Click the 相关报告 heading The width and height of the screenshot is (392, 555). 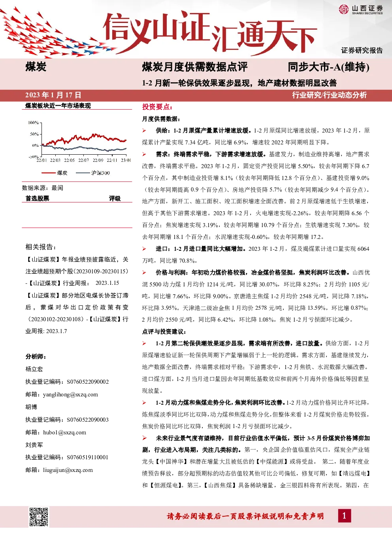click(x=41, y=247)
